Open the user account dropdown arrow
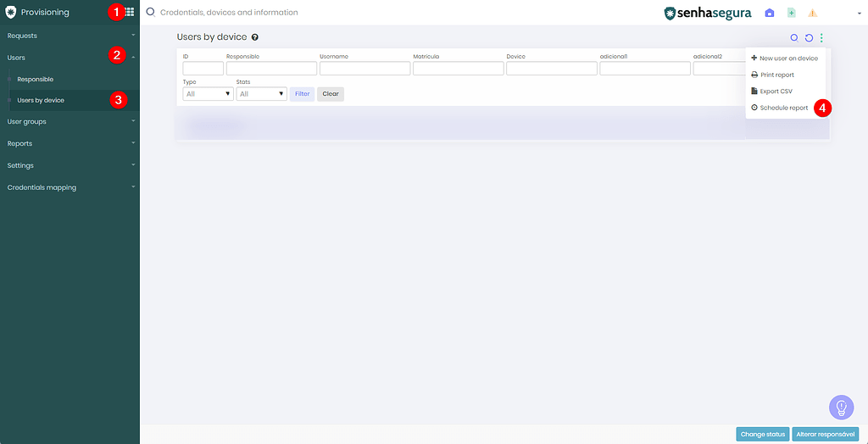The image size is (868, 444). pos(860,14)
